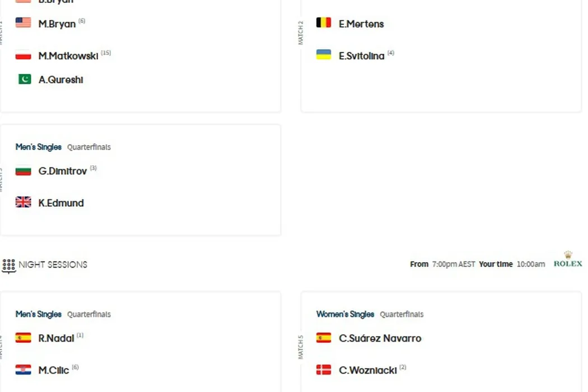The width and height of the screenshot is (588, 392).
Task: Click the Bulgaria flag beside G.Dimitrov
Action: point(23,170)
